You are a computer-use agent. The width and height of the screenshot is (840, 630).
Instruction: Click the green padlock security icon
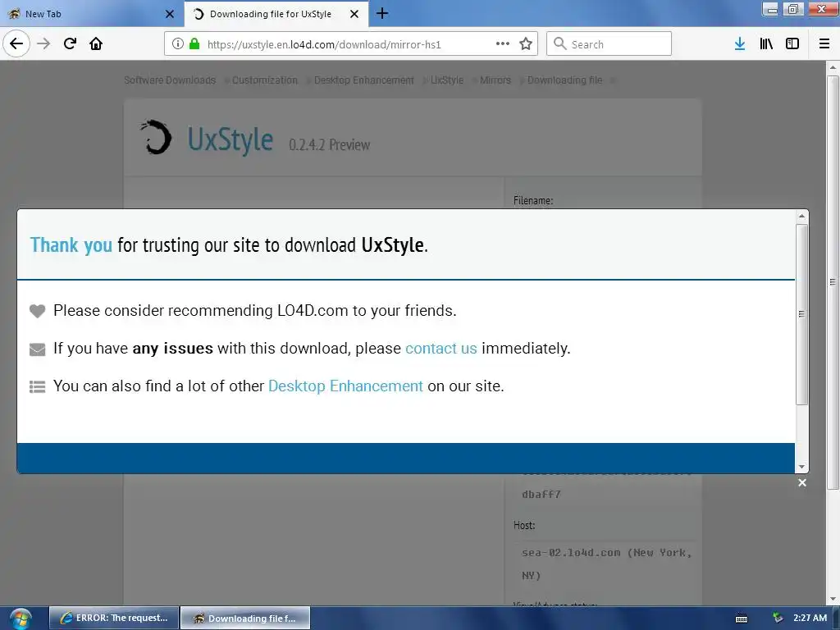[x=194, y=44]
